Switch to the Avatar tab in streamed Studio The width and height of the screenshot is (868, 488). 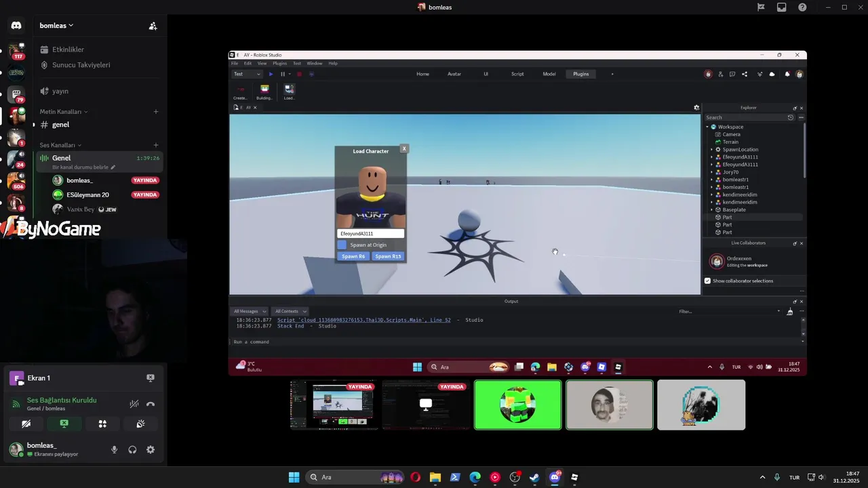tap(454, 74)
